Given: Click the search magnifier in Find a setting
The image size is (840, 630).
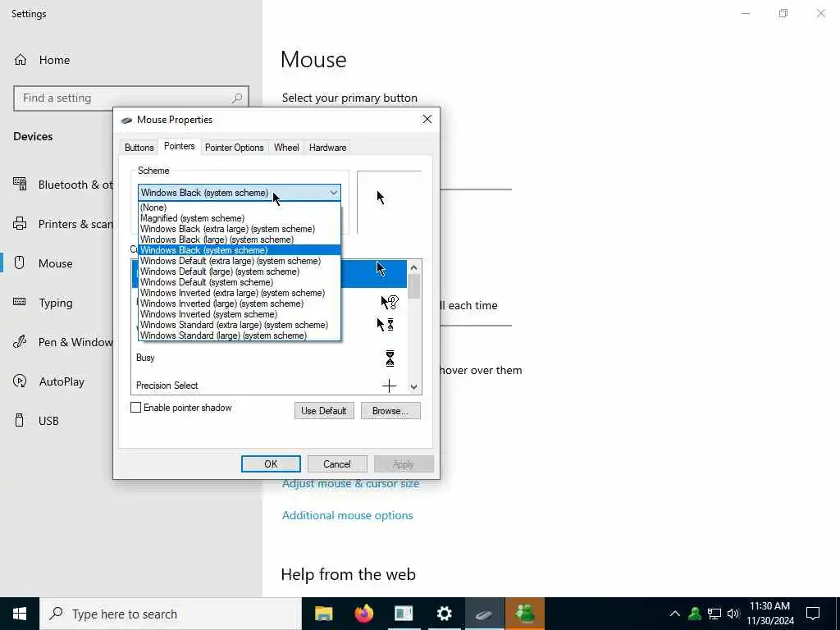Looking at the screenshot, I should tap(237, 98).
